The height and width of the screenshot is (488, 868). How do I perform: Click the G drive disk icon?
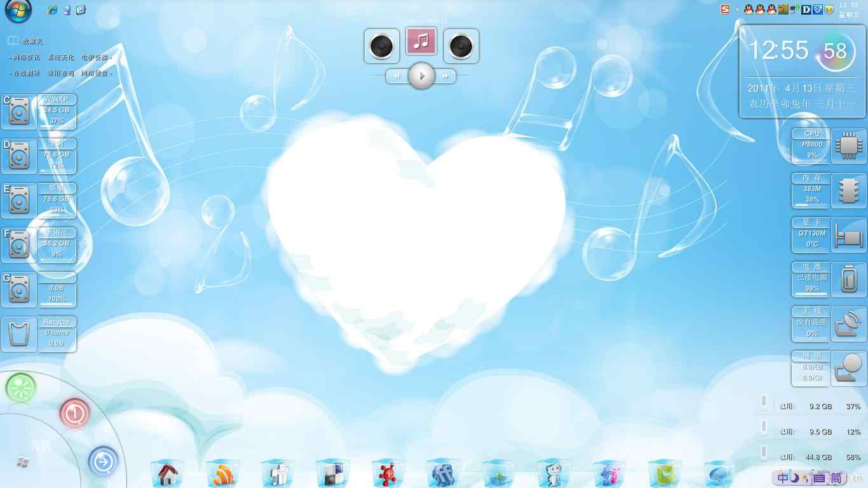pyautogui.click(x=19, y=290)
